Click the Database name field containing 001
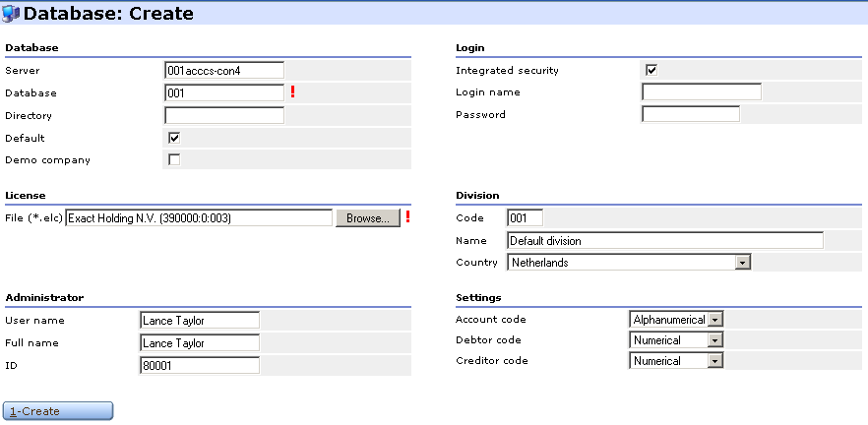The width and height of the screenshot is (868, 425). point(224,92)
